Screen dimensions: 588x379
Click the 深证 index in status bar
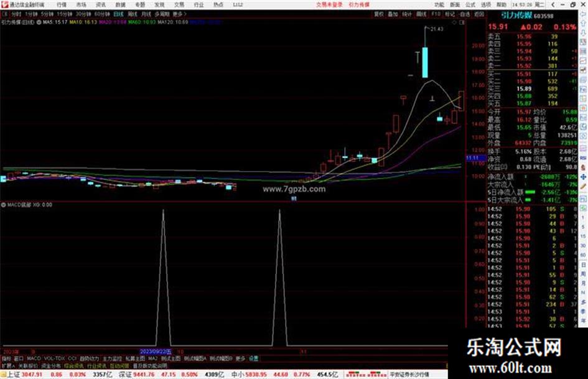(x=125, y=375)
